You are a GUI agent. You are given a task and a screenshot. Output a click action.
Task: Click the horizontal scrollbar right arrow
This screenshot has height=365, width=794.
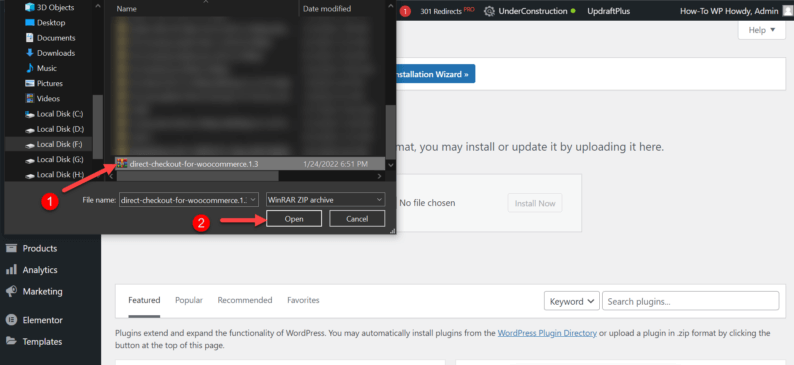click(379, 176)
